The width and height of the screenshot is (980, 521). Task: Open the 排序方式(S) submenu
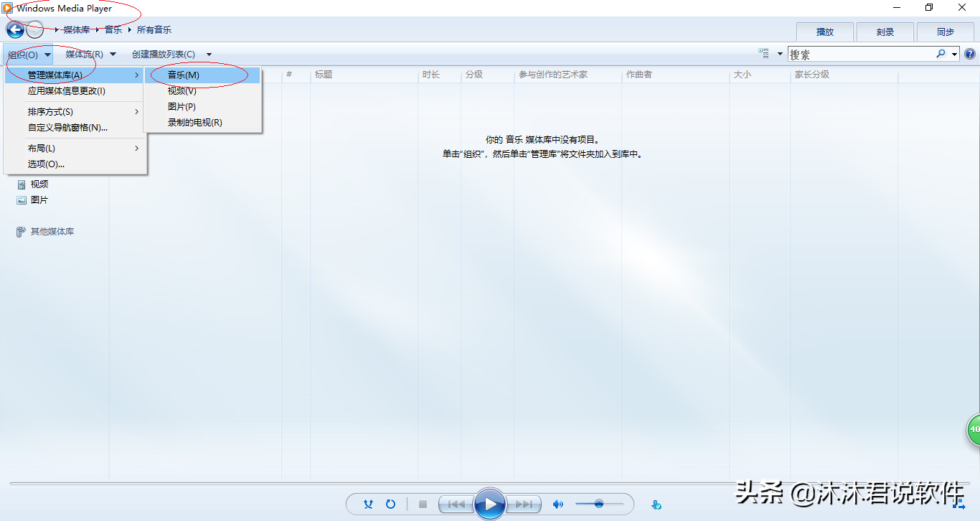coord(75,112)
